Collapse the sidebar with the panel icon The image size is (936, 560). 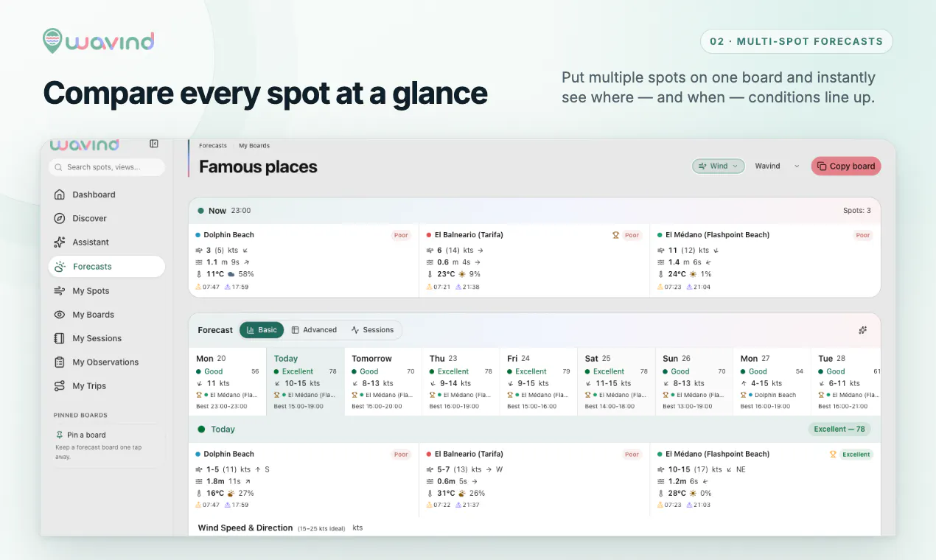tap(154, 144)
